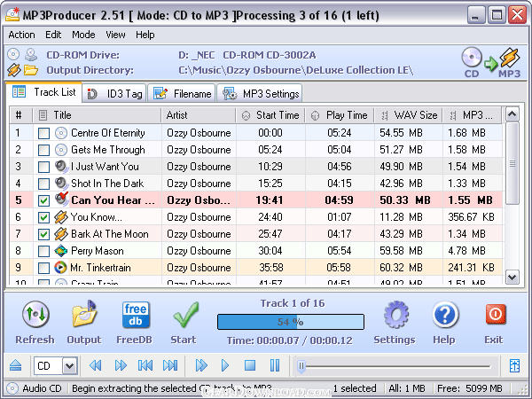
Task: Uncheck the You Know... track checkbox
Action: (43, 217)
